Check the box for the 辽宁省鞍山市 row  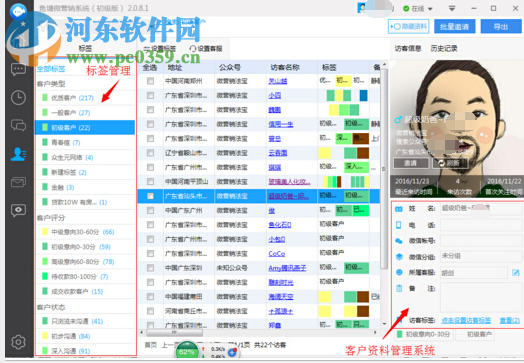point(150,153)
